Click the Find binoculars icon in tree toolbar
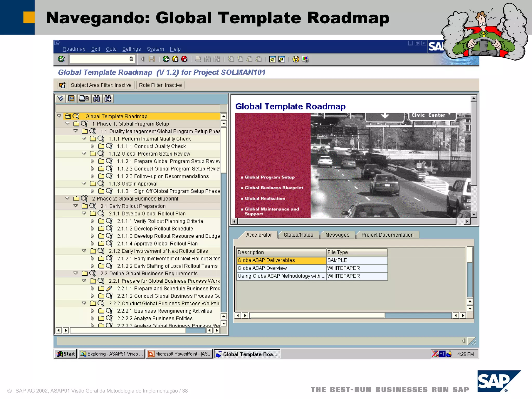This screenshot has height=399, width=532. pos(97,98)
